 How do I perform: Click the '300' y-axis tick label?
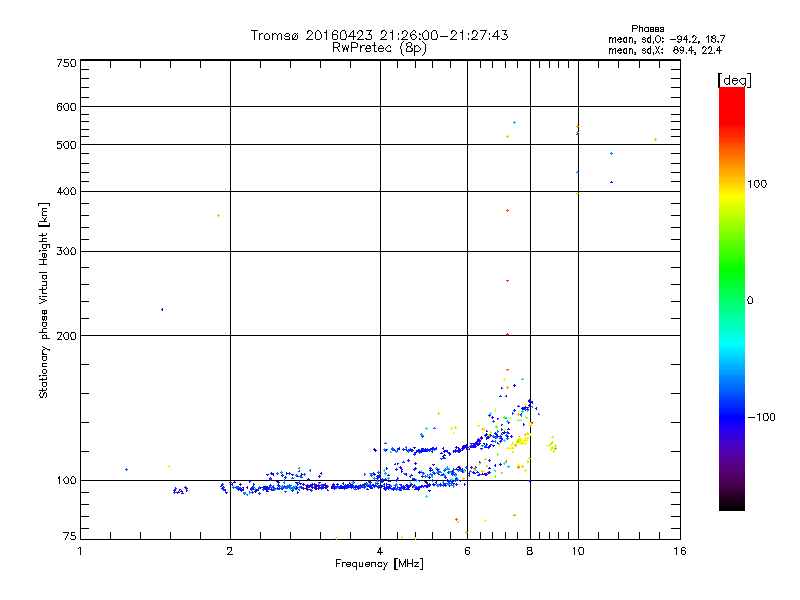tap(67, 251)
